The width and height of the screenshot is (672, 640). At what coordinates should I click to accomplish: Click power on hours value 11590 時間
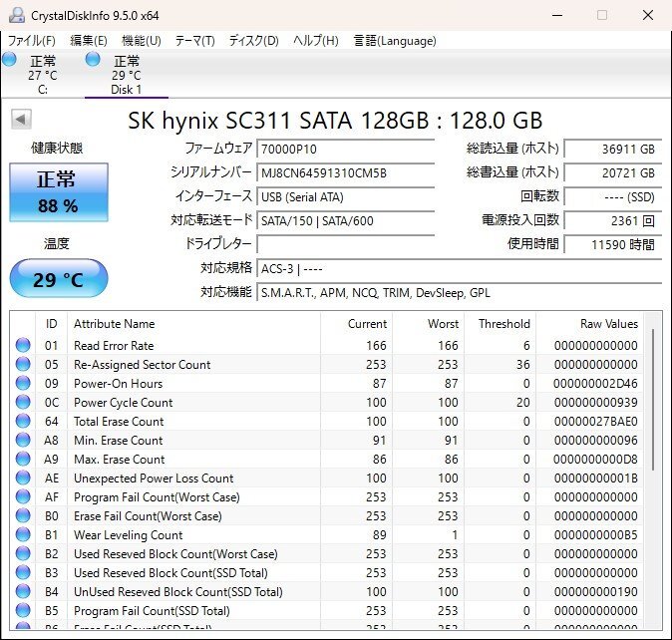[x=613, y=245]
